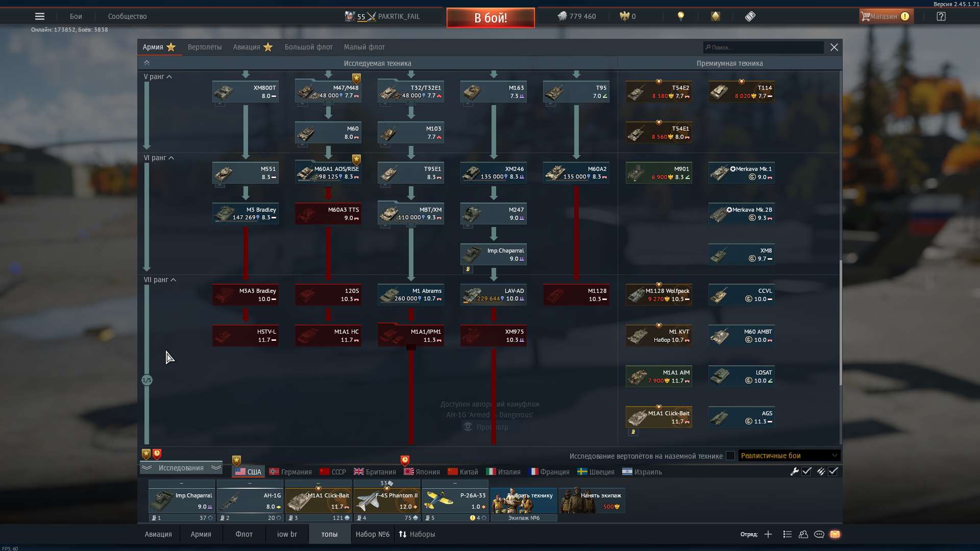Viewport: 980px width, 551px height.
Task: Open the golden item workshop icon
Action: (715, 16)
